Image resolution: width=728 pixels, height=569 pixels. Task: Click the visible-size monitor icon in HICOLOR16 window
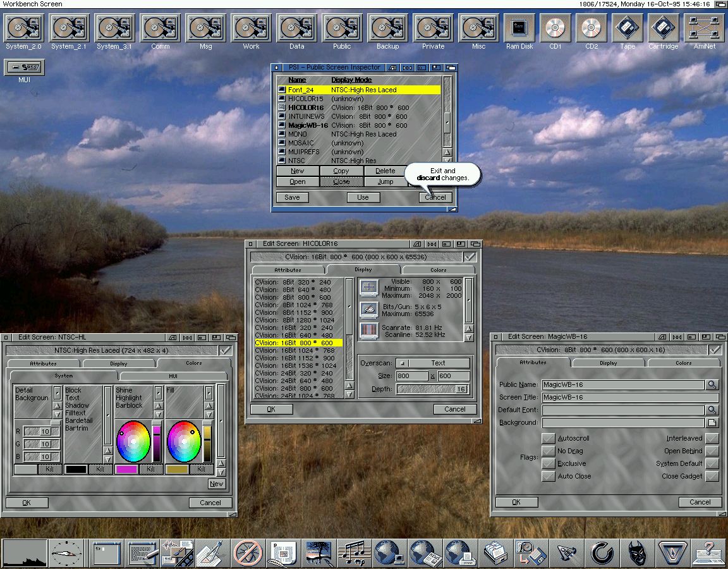coord(368,288)
